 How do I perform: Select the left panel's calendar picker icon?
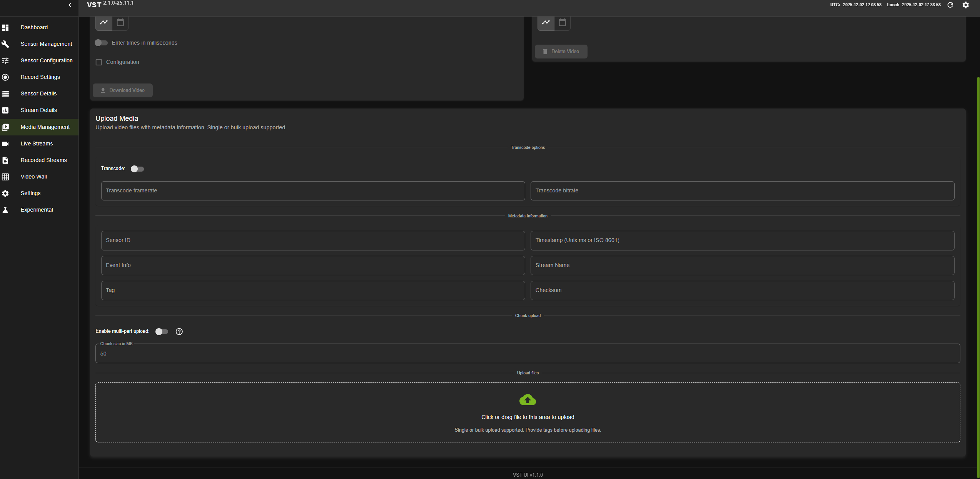(120, 23)
